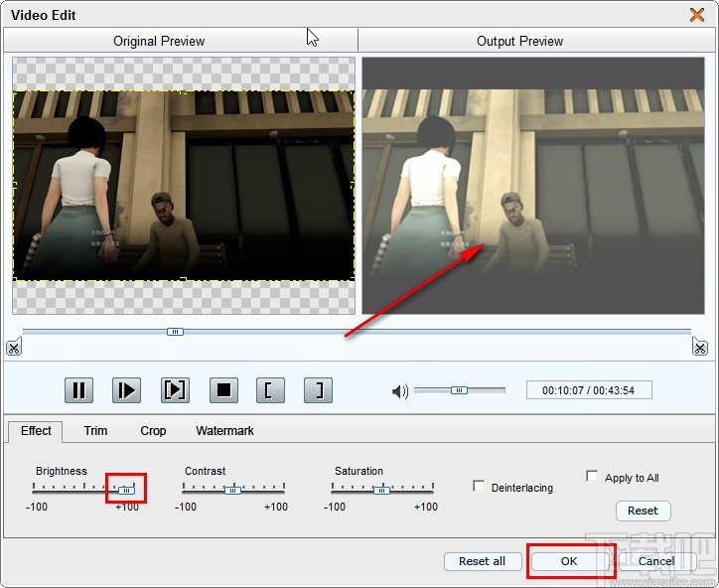Image resolution: width=719 pixels, height=588 pixels.
Task: Open the Trim tab
Action: tap(95, 431)
